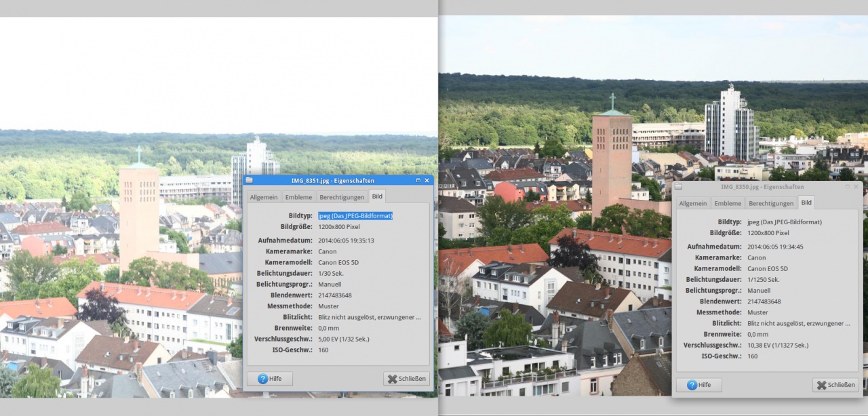Click folder icon in IMG_8351.jpg title bar
Viewport: 868px width, 416px height.
click(250, 180)
